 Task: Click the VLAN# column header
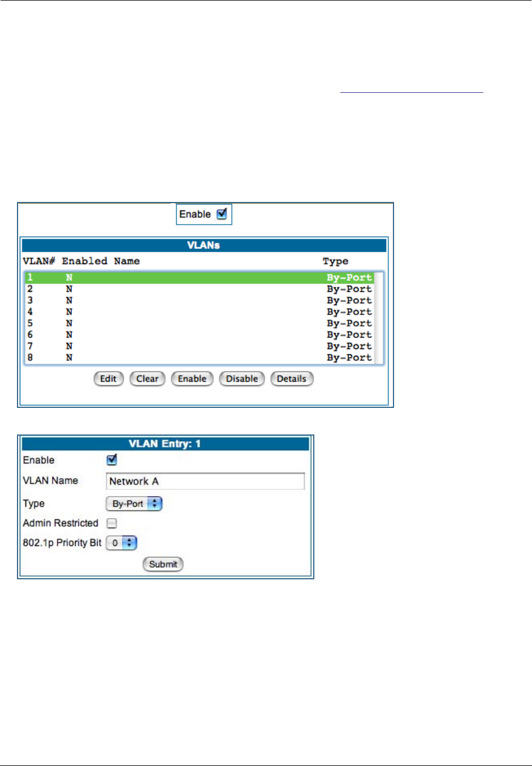pos(39,261)
